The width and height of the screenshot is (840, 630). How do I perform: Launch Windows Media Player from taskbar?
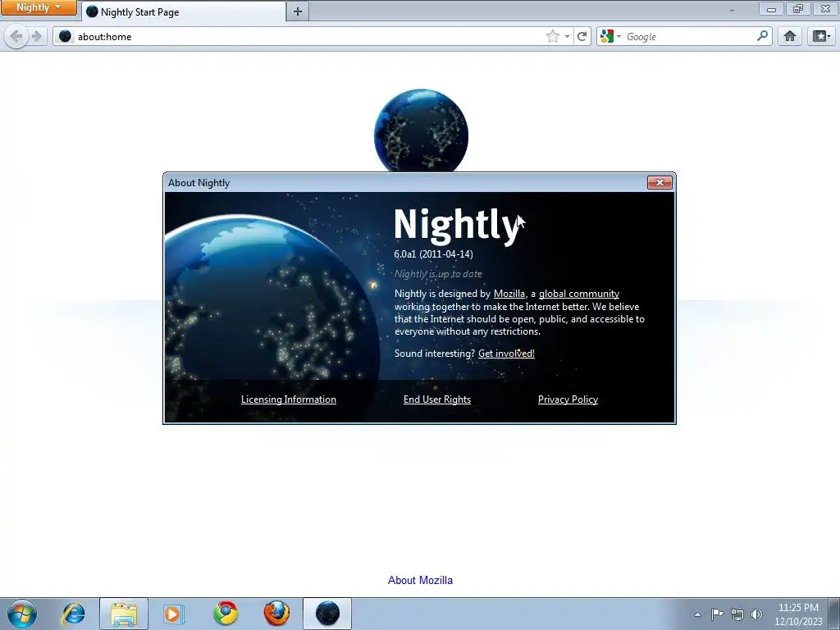[174, 614]
